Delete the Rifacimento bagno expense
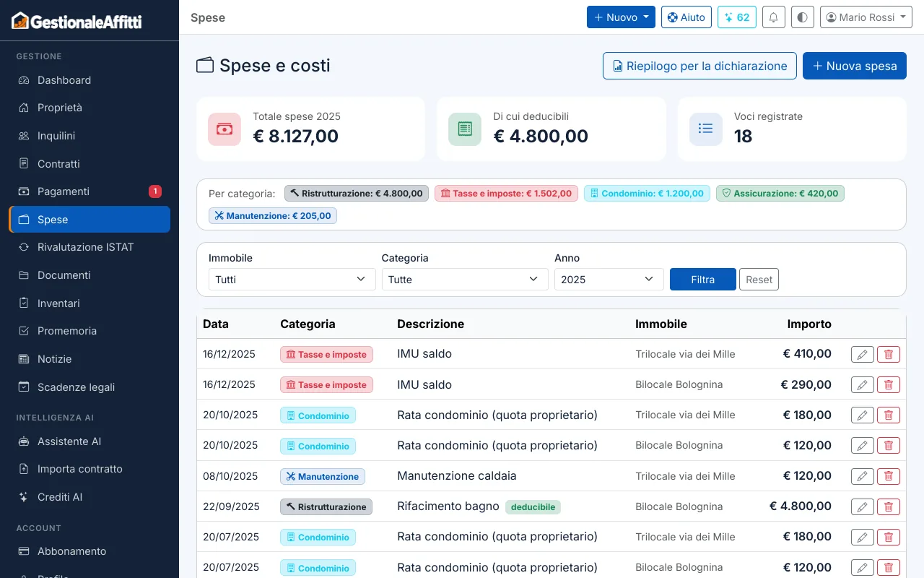 (889, 506)
